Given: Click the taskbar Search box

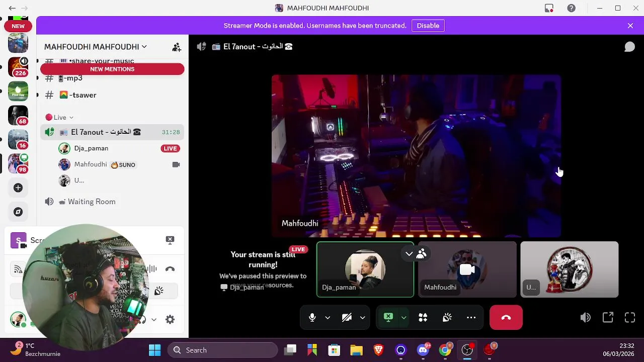Looking at the screenshot, I should [x=222, y=350].
